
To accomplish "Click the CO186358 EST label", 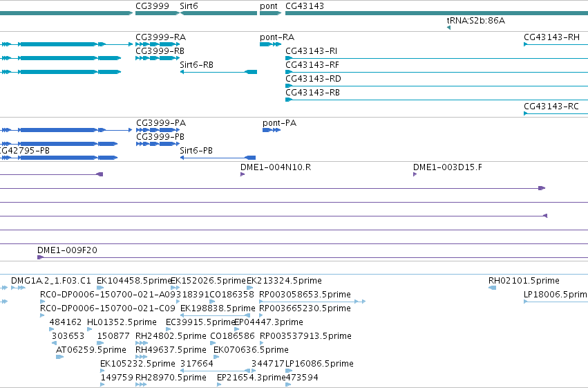I will click(x=231, y=295).
